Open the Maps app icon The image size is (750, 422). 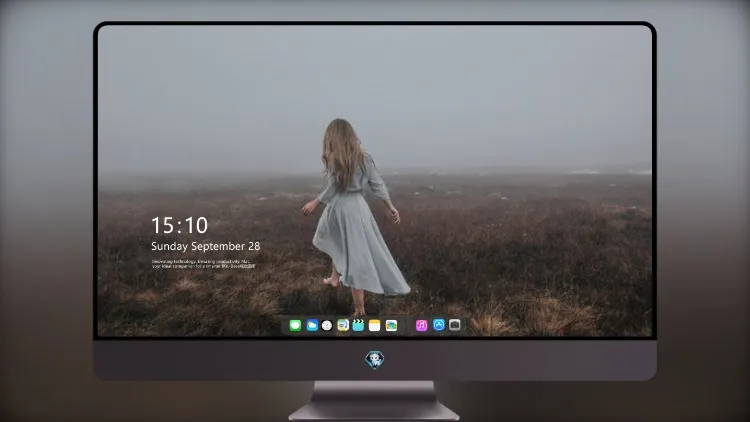pos(343,325)
